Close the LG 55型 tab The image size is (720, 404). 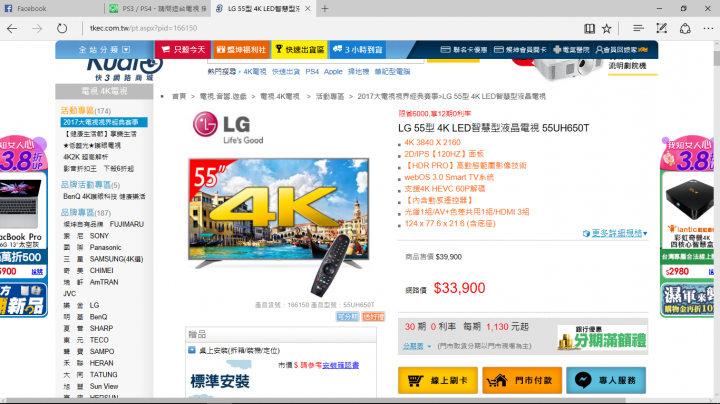pos(308,8)
